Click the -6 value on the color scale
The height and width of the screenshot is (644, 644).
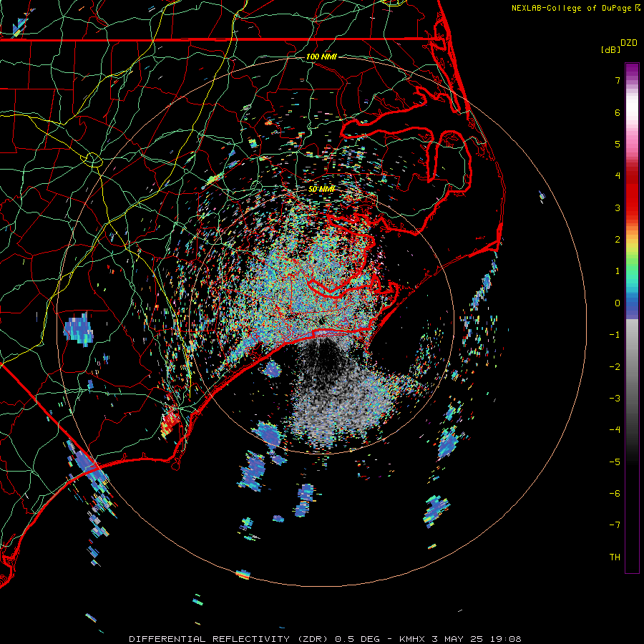[615, 494]
